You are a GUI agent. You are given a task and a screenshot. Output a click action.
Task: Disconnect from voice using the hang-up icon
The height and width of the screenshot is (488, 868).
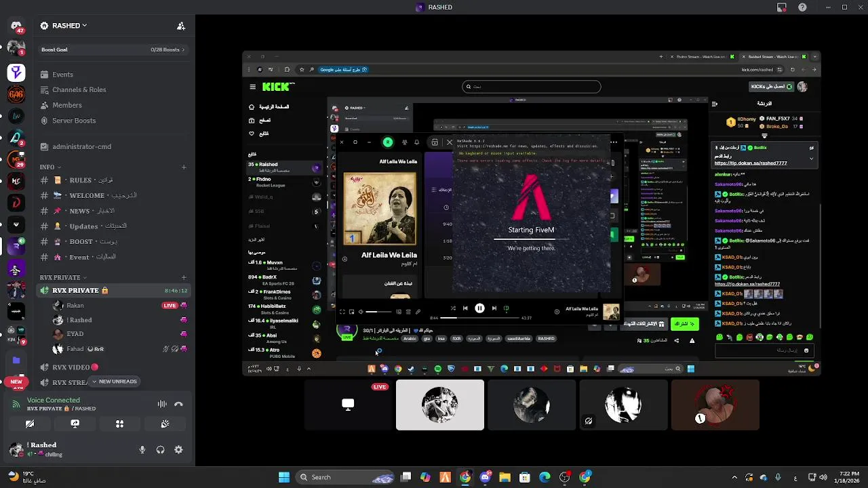click(x=178, y=404)
